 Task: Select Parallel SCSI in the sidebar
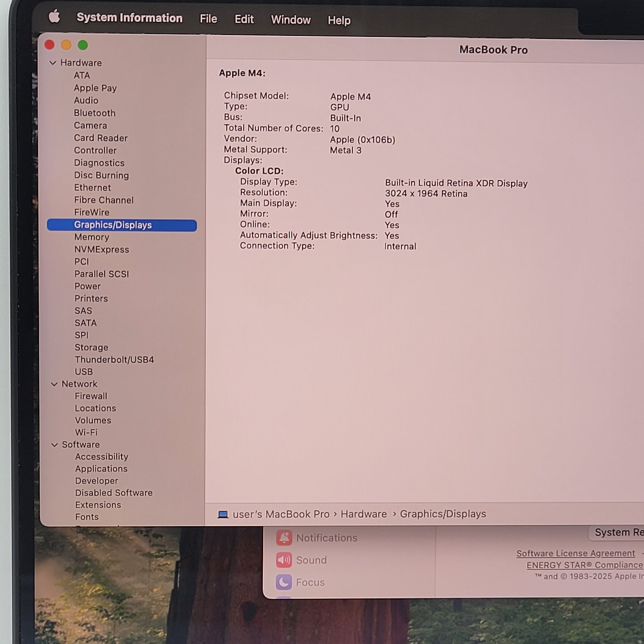(102, 274)
